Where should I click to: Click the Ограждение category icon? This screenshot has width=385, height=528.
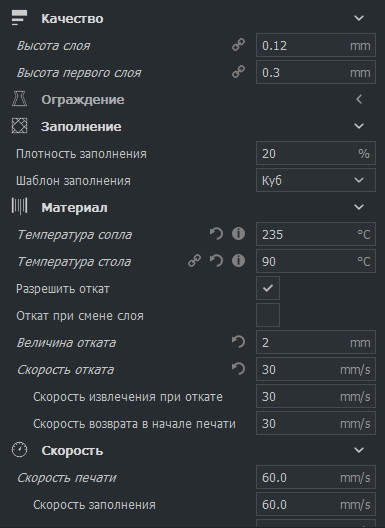click(x=19, y=99)
